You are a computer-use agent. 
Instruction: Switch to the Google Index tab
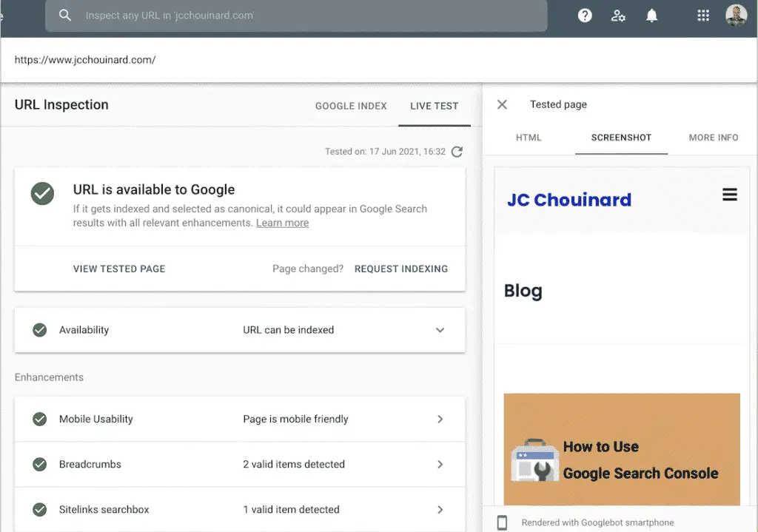point(351,106)
